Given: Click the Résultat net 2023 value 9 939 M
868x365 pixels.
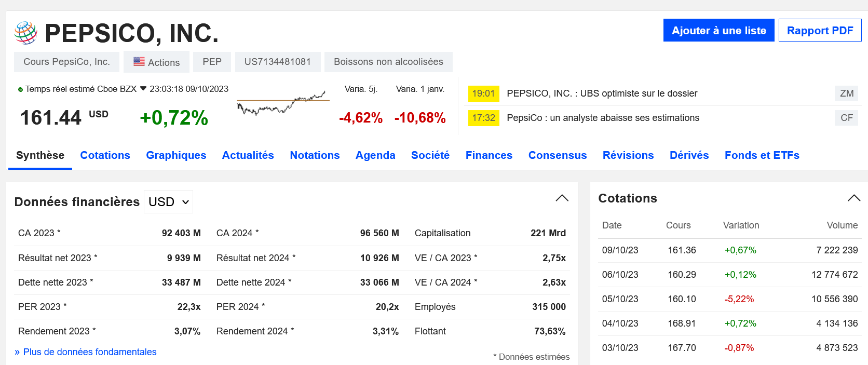Looking at the screenshot, I should [184, 258].
